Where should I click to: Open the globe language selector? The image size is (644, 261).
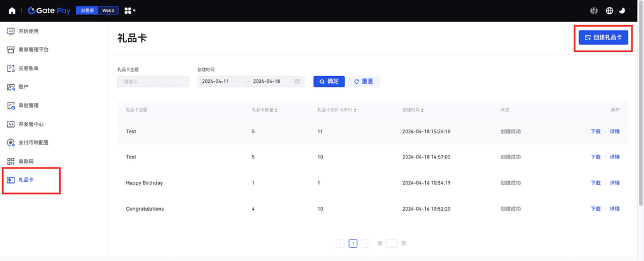pyautogui.click(x=609, y=11)
